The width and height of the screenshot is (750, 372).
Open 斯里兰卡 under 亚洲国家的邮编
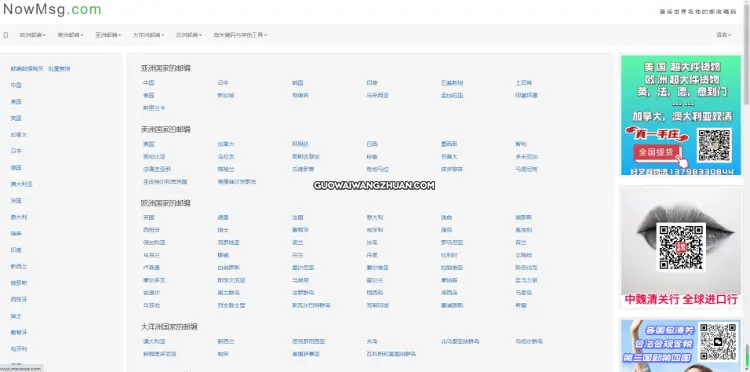154,108
